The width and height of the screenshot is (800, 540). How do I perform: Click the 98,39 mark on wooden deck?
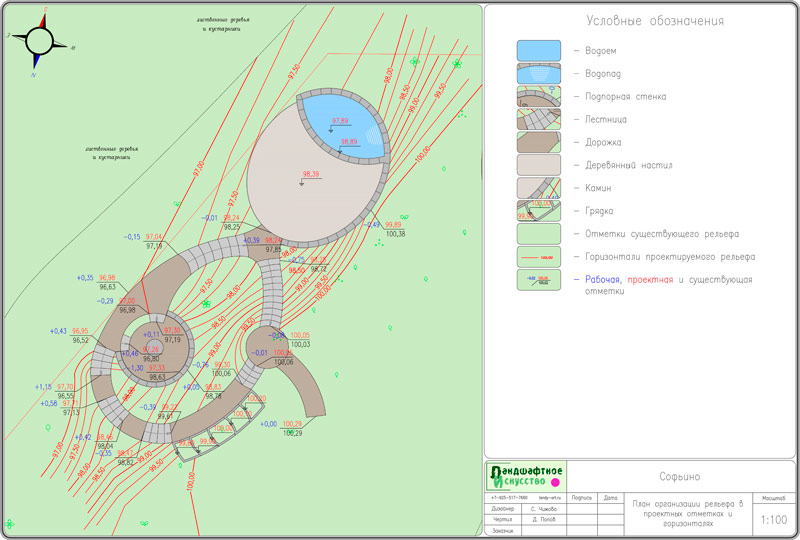click(311, 174)
